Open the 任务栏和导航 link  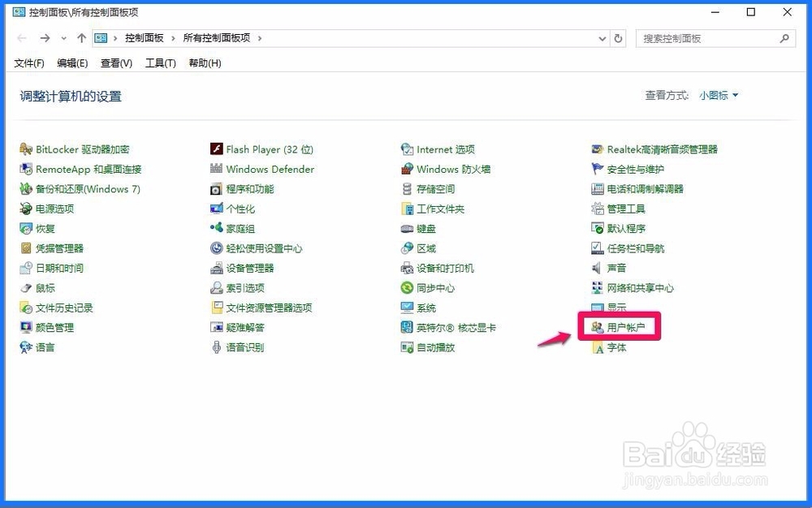point(636,248)
